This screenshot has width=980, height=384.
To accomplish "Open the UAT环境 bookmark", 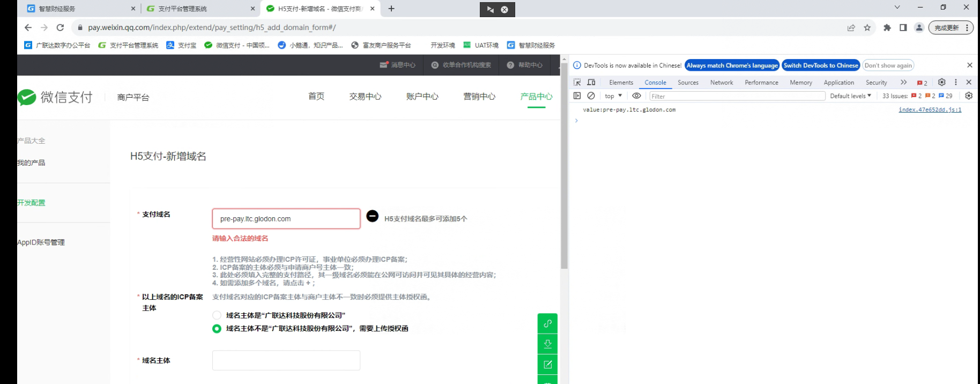I will pos(480,45).
